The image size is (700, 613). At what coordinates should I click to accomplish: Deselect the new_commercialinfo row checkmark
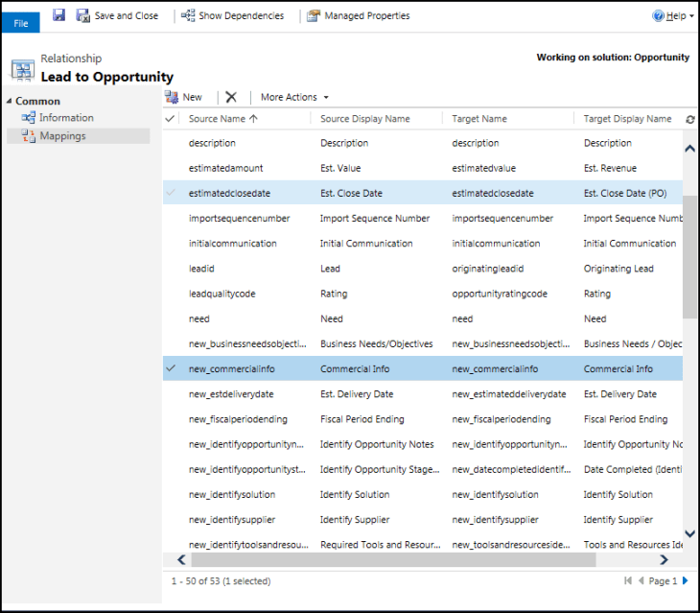point(171,368)
